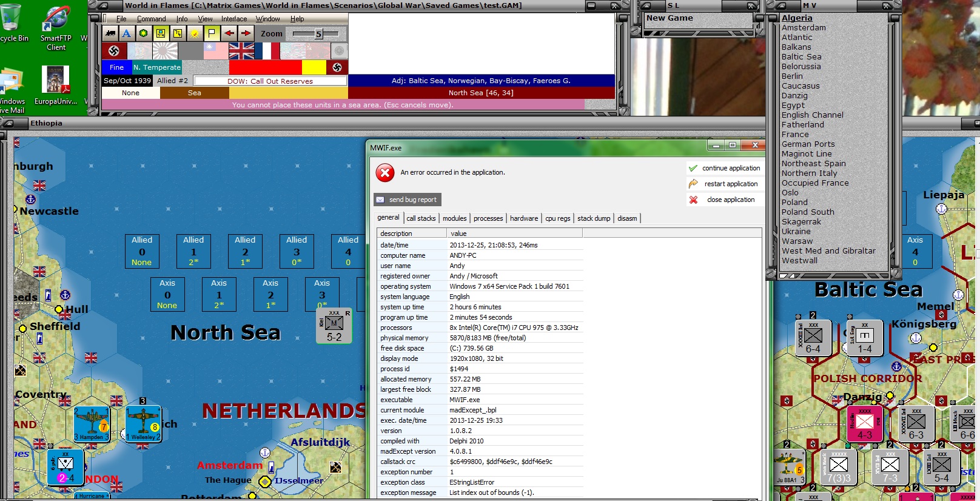Click restart application in error dialog
This screenshot has width=980, height=501.
724,184
